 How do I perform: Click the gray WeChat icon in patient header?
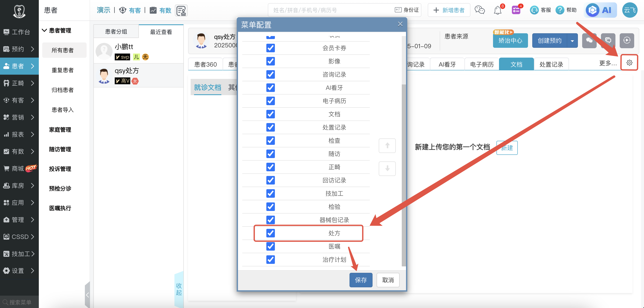(589, 41)
